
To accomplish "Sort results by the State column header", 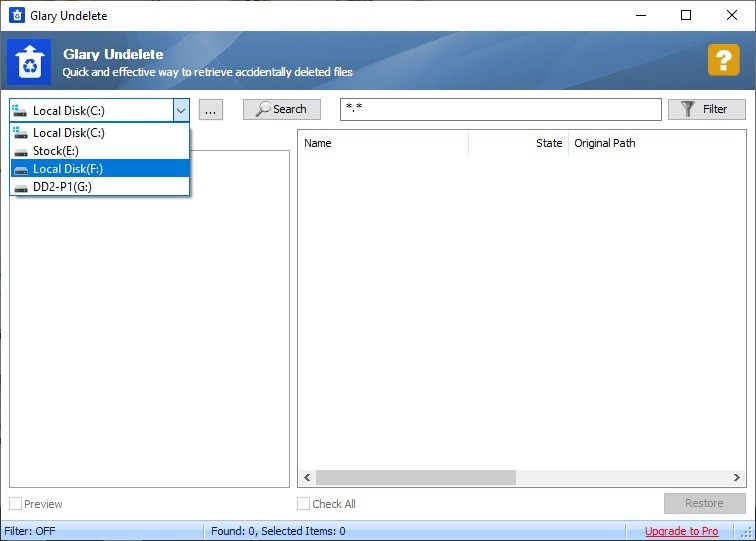I will pos(520,143).
